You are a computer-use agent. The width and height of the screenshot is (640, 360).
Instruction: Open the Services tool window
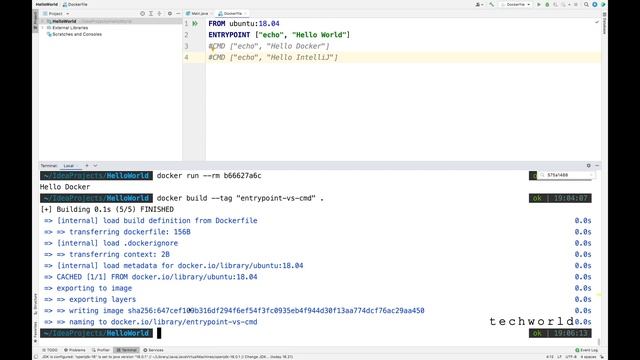tap(153, 350)
